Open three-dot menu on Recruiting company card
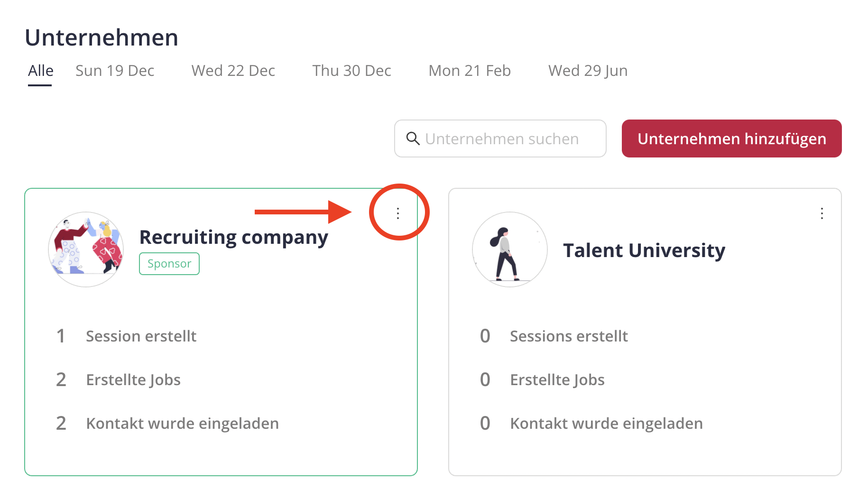Image resolution: width=868 pixels, height=480 pixels. [398, 213]
